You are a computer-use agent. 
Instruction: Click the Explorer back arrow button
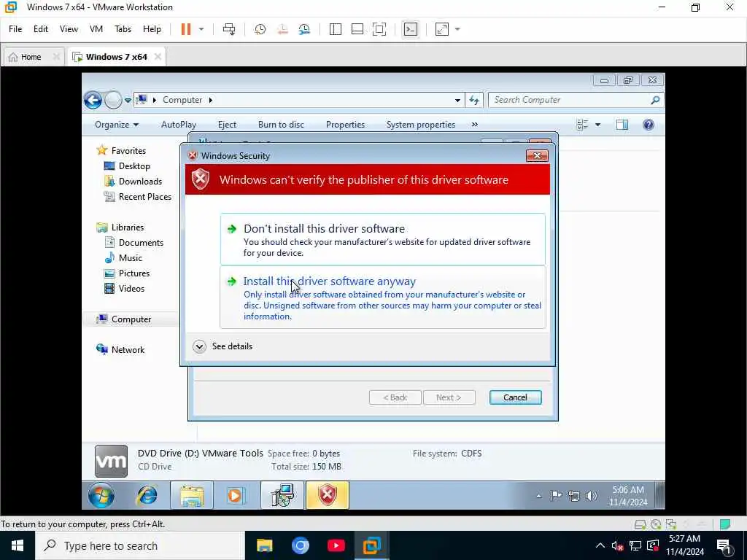93,100
